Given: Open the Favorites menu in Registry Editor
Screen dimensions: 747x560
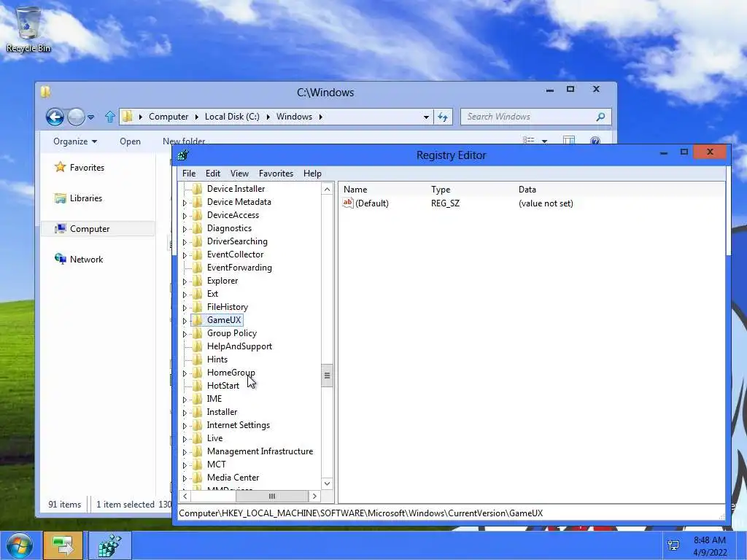Looking at the screenshot, I should (x=276, y=174).
